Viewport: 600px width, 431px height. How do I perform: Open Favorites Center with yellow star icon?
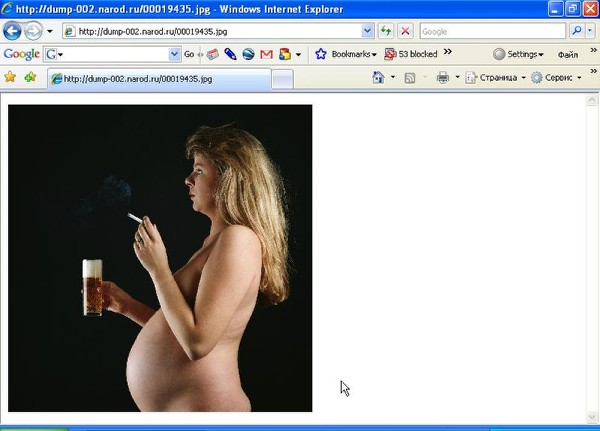pos(10,77)
